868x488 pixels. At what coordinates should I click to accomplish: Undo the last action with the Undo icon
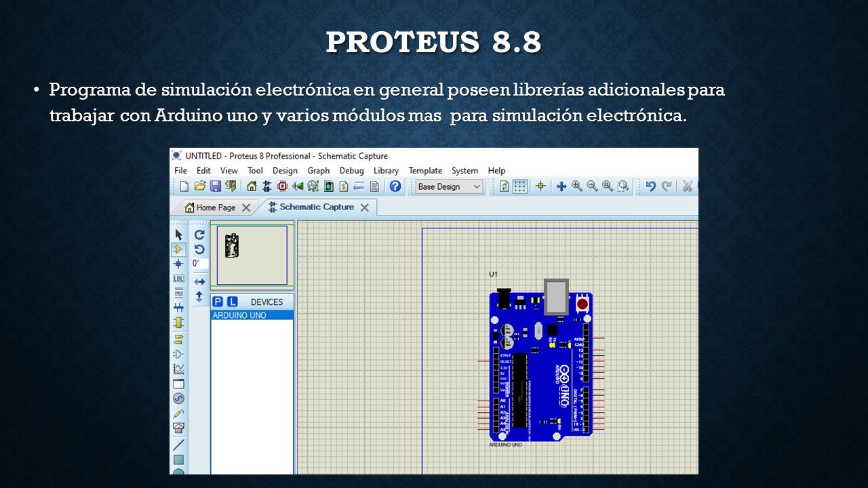pyautogui.click(x=651, y=186)
